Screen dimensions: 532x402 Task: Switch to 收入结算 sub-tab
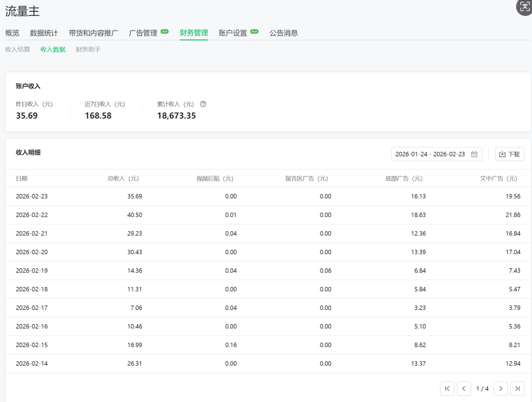coord(18,50)
